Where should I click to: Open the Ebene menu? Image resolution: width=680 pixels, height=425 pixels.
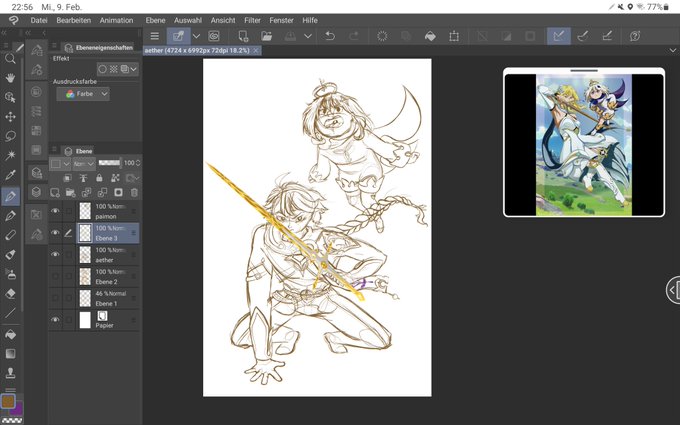pos(155,20)
